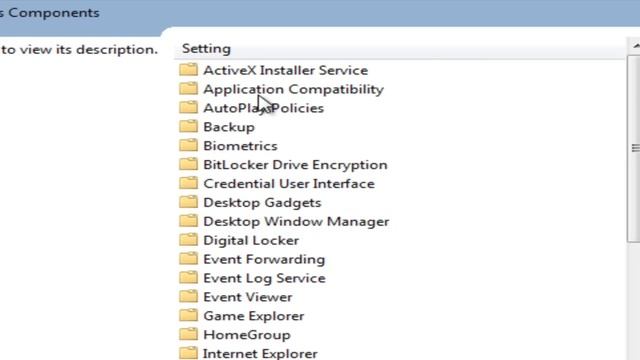Click the ActiveX Installer Service folder icon
The height and width of the screenshot is (360, 640).
tap(188, 70)
